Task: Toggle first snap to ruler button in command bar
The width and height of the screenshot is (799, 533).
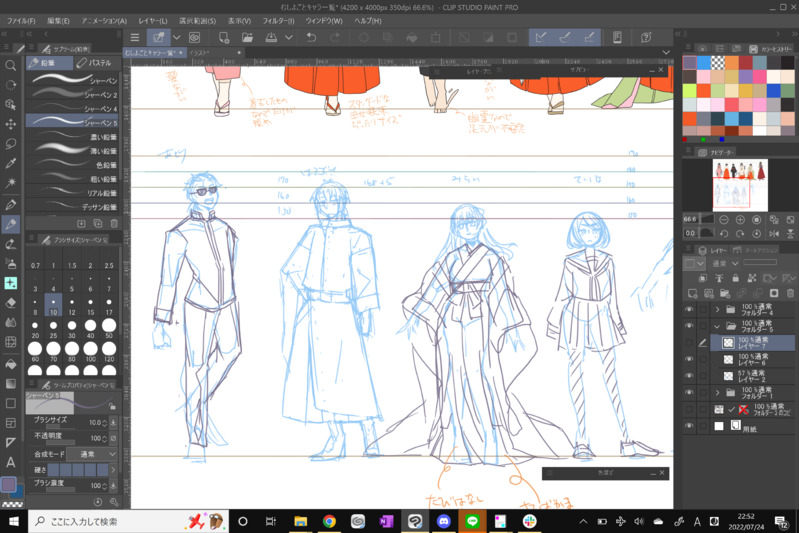Action: (x=541, y=37)
